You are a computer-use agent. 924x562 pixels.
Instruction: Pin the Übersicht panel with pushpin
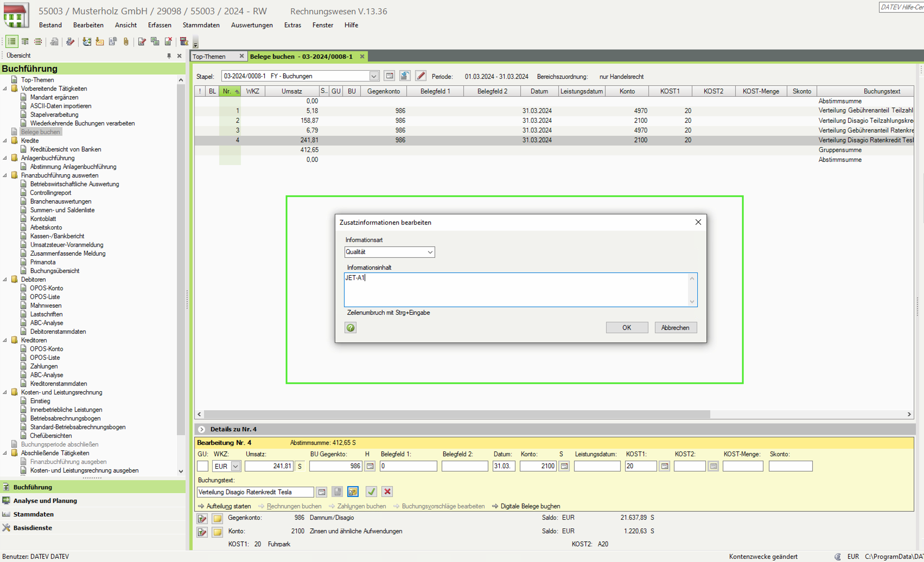tap(169, 56)
